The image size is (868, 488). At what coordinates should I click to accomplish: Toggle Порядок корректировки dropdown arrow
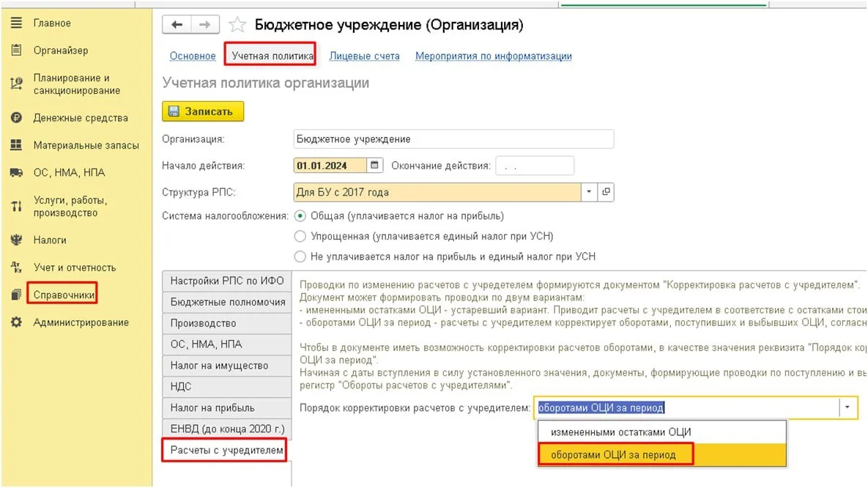tap(847, 407)
